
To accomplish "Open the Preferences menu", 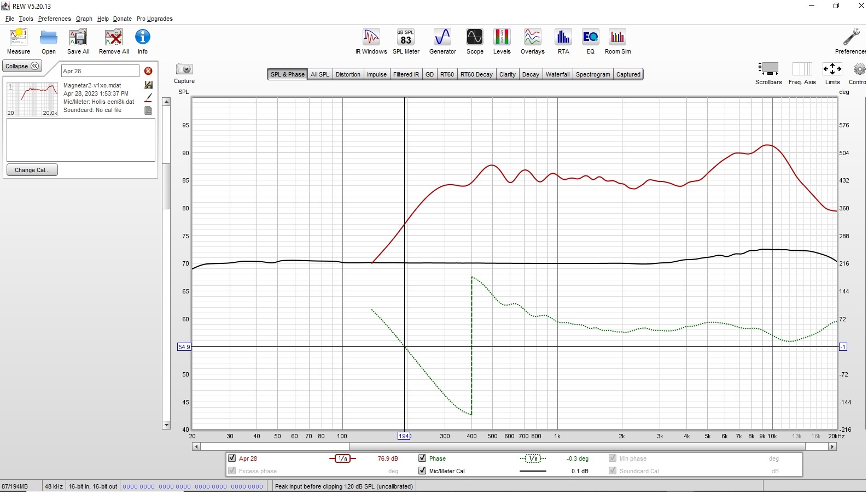I will coord(54,19).
